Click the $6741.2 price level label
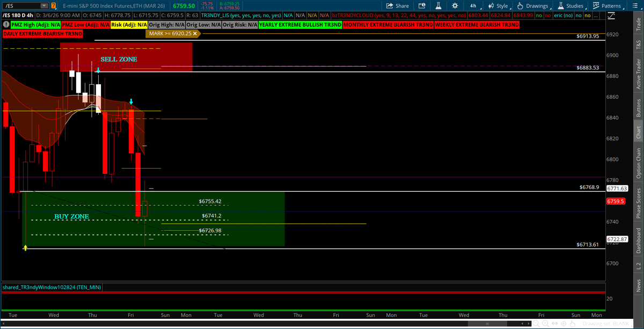Screen dimensions: 644x329 click(211, 216)
